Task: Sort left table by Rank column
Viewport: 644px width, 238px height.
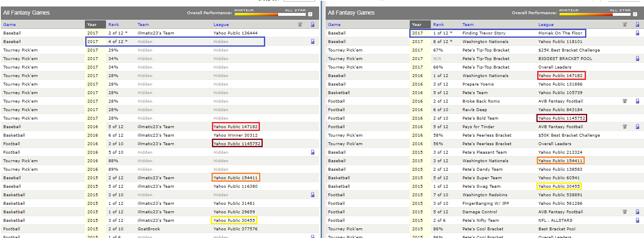Action: click(x=114, y=25)
